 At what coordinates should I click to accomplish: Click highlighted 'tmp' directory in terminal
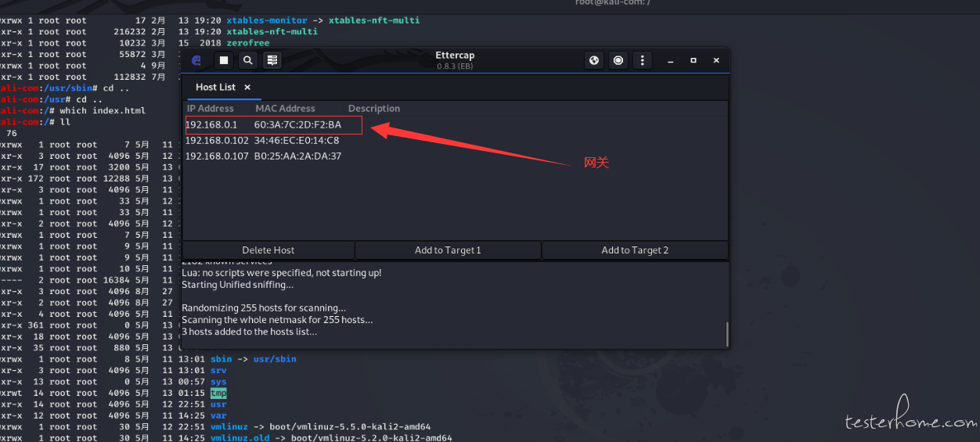click(x=218, y=393)
